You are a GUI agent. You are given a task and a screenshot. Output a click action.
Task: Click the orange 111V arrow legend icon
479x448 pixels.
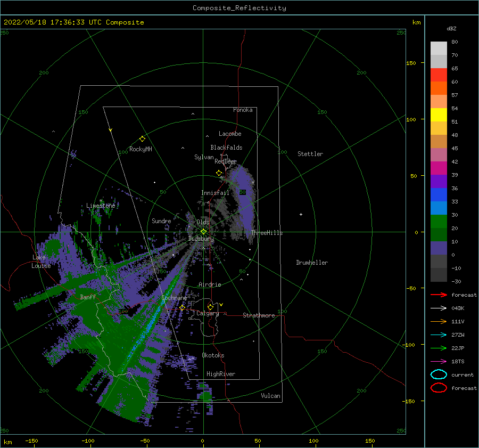pos(439,321)
